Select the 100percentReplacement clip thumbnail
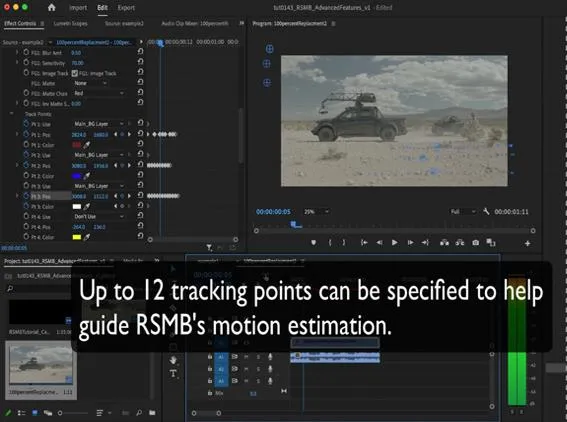The height and width of the screenshot is (422, 567). (x=40, y=364)
